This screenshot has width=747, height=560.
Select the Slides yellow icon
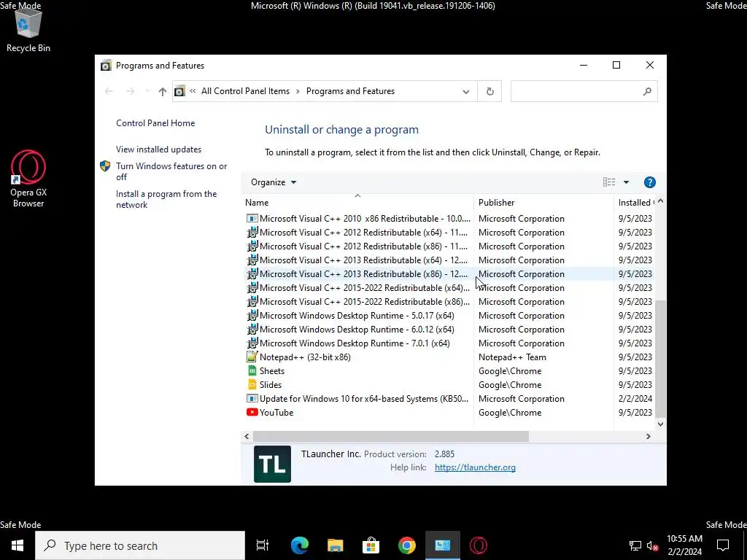pyautogui.click(x=252, y=385)
